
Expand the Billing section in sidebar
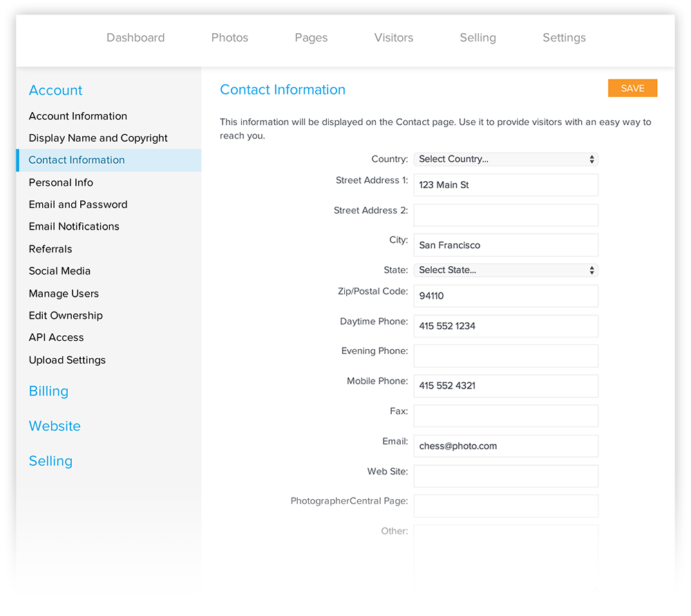48,391
